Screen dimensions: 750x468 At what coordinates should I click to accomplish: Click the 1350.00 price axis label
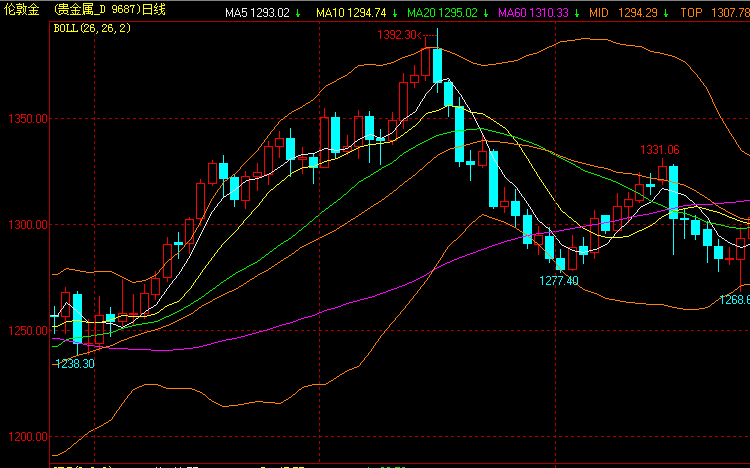[28, 119]
